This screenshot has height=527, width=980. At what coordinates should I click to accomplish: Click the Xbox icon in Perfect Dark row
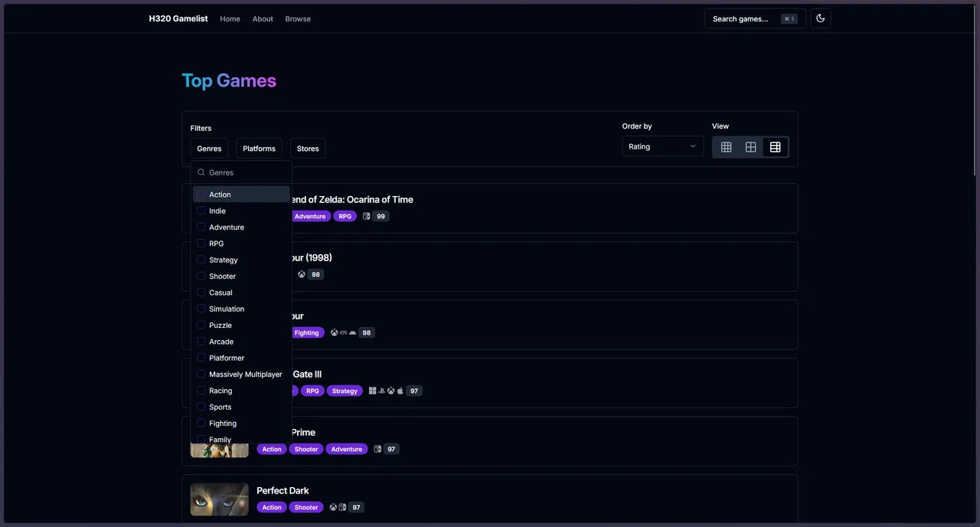pos(333,507)
